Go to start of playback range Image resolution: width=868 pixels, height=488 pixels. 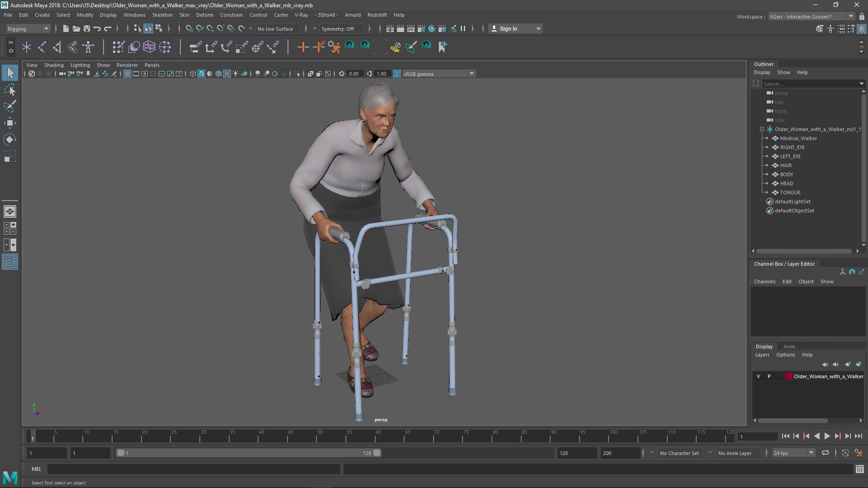785,436
